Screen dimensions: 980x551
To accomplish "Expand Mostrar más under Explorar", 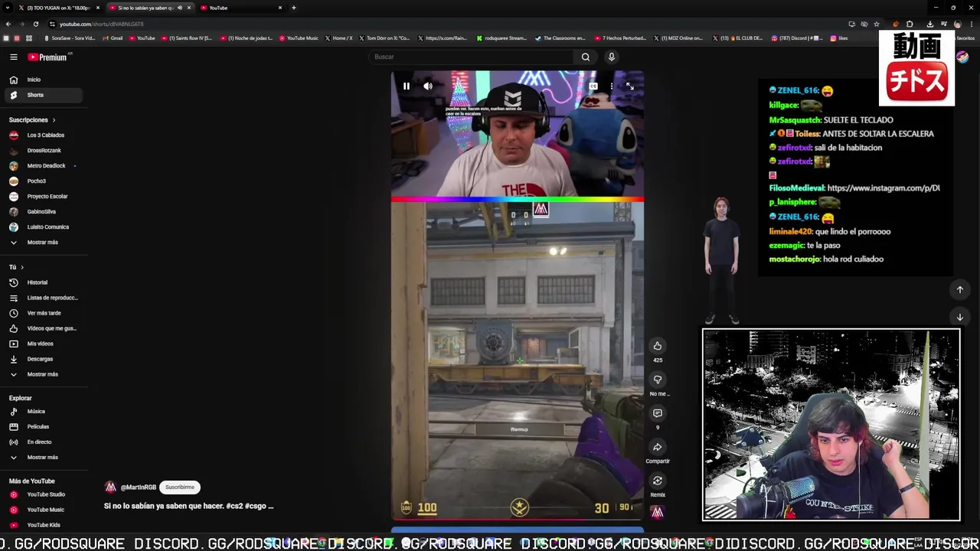I will click(43, 458).
